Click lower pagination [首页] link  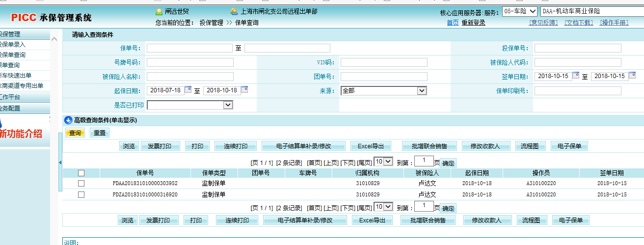pos(314,208)
